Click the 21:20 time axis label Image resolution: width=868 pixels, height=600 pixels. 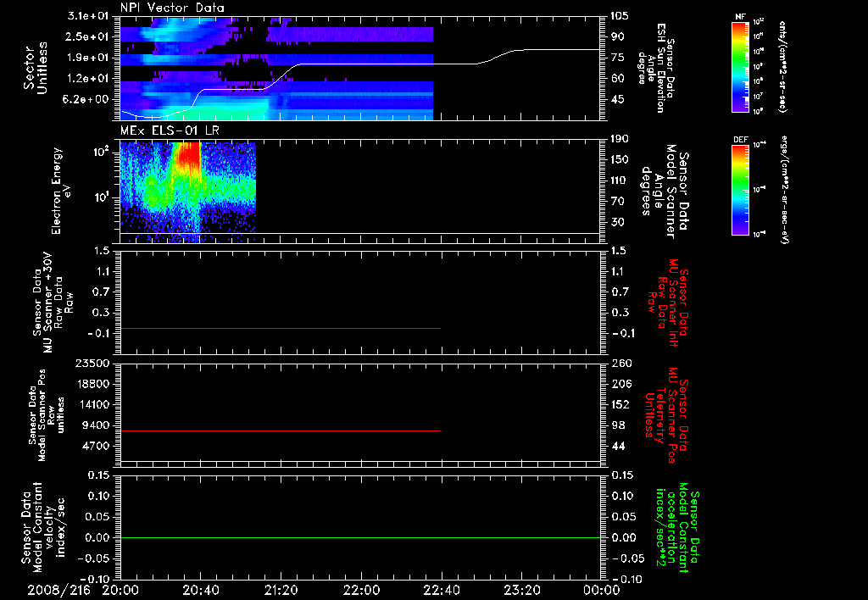[x=281, y=590]
